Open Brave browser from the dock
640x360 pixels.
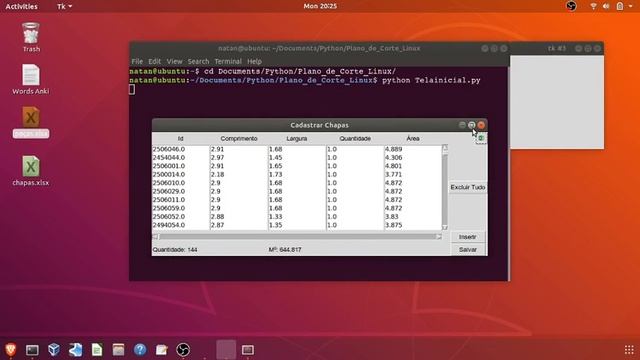click(x=11, y=350)
